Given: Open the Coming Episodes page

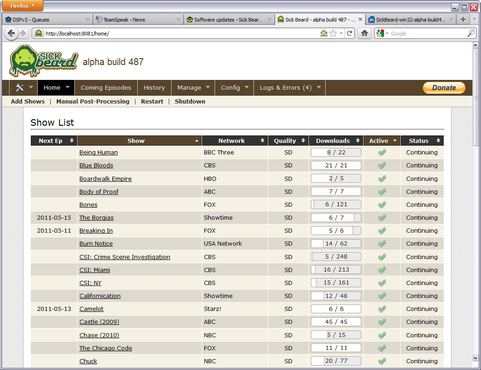Looking at the screenshot, I should [106, 88].
